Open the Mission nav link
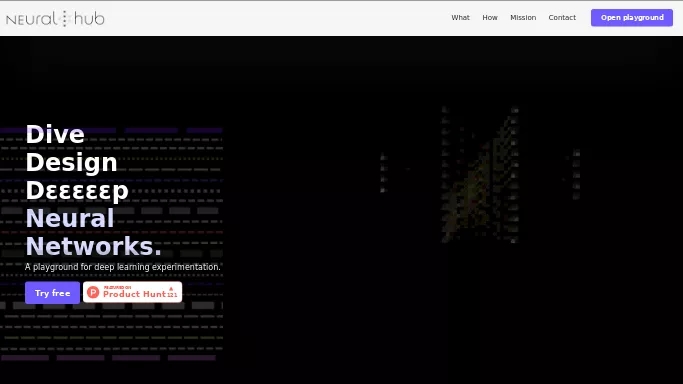 coord(523,17)
